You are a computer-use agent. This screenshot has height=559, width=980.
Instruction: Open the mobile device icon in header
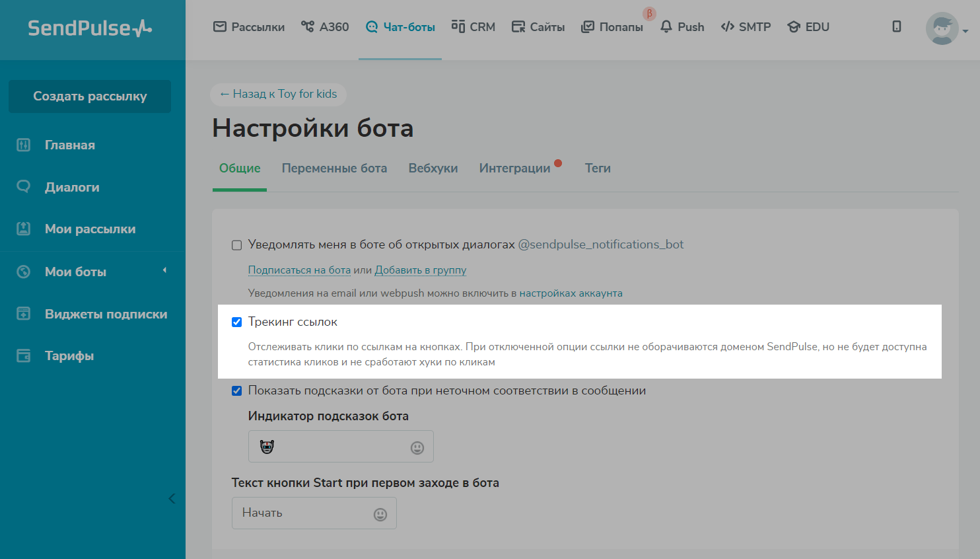pyautogui.click(x=896, y=26)
